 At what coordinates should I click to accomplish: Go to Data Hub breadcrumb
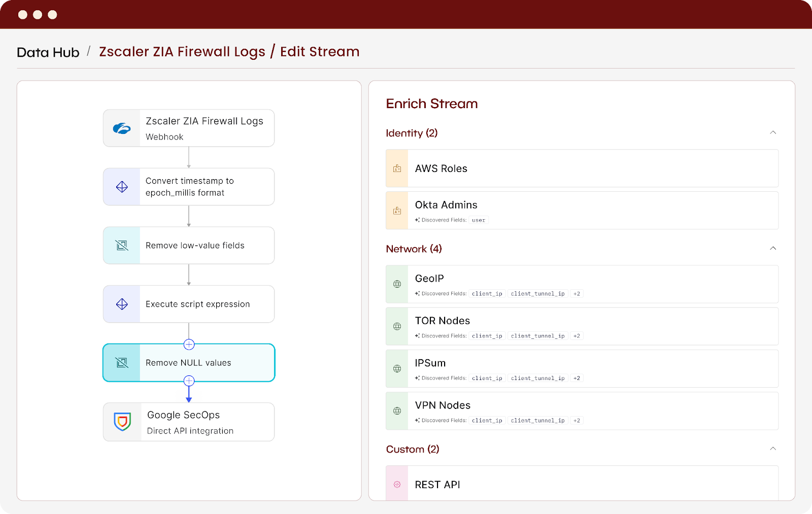tap(48, 52)
